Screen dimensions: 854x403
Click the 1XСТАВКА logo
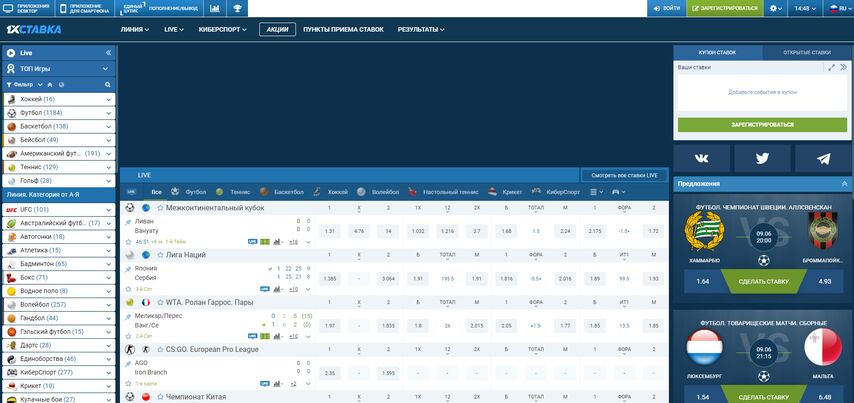[x=34, y=29]
